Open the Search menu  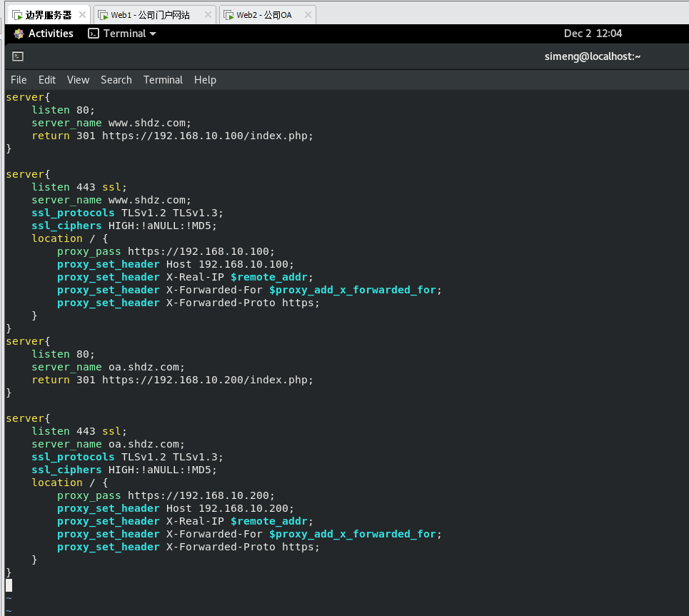116,80
